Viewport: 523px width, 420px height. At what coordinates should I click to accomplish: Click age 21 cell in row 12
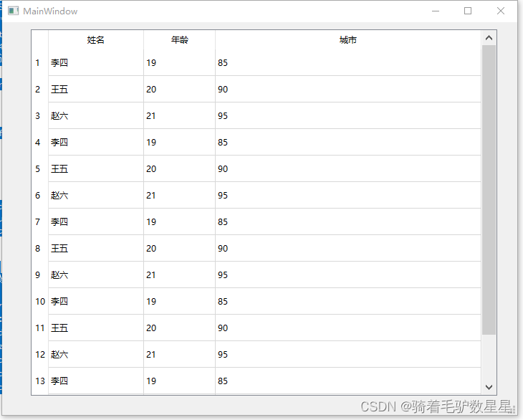point(179,354)
